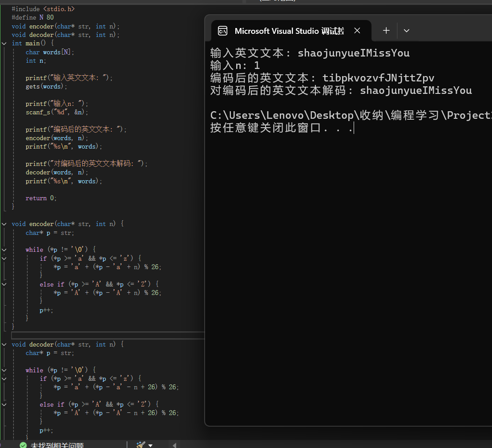
Task: Collapse the while loop inside encoder
Action: (x=4, y=250)
